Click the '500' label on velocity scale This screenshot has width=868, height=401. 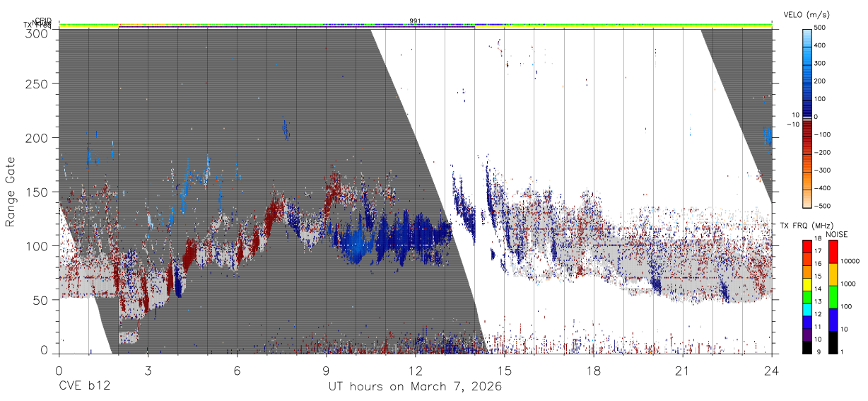821,28
